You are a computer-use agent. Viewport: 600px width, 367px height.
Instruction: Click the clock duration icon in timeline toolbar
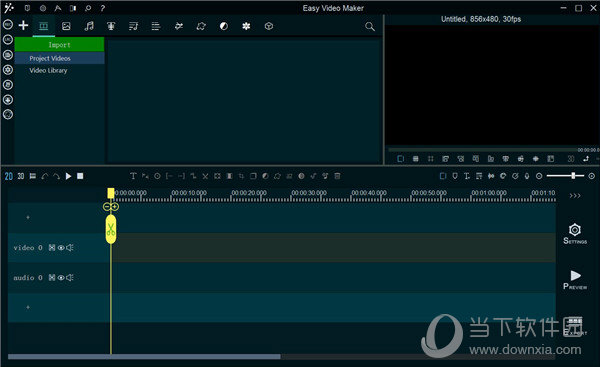(157, 176)
